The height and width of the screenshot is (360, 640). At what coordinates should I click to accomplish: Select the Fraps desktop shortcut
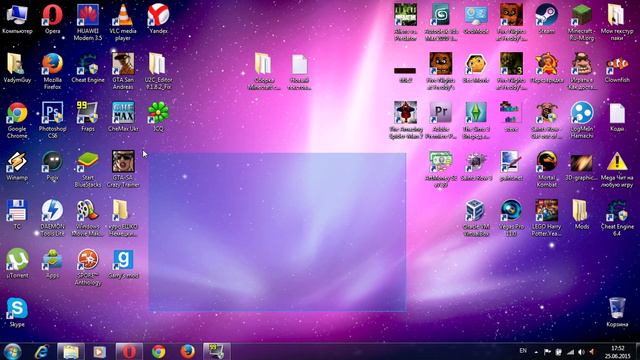[88, 117]
